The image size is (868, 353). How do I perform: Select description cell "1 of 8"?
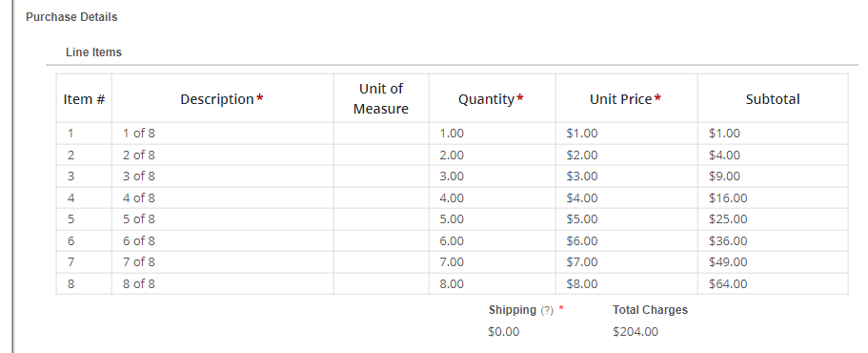139,133
